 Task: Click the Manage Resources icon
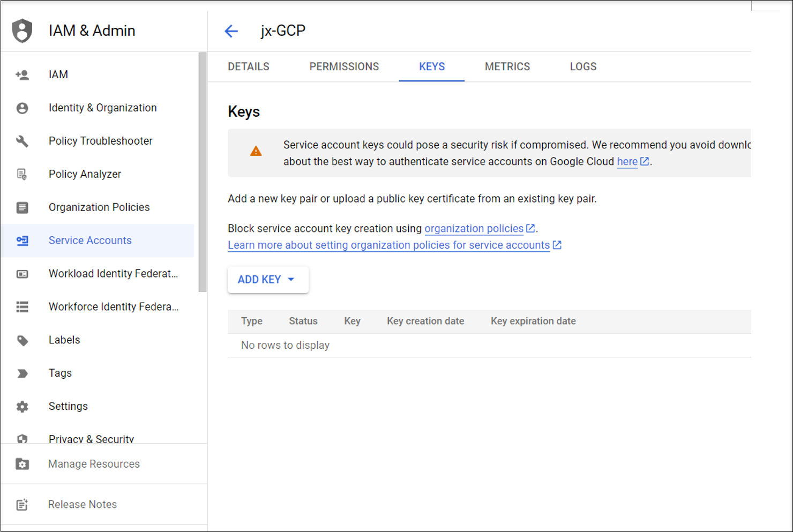[22, 464]
